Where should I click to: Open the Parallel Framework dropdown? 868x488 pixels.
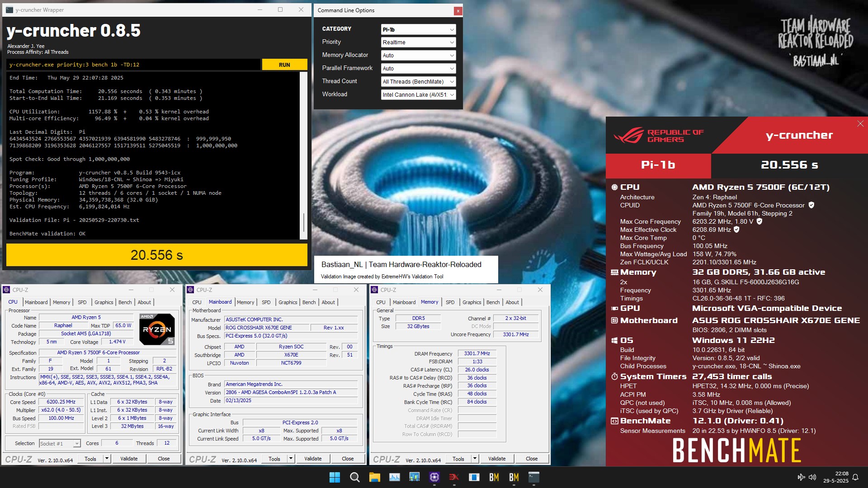point(418,69)
